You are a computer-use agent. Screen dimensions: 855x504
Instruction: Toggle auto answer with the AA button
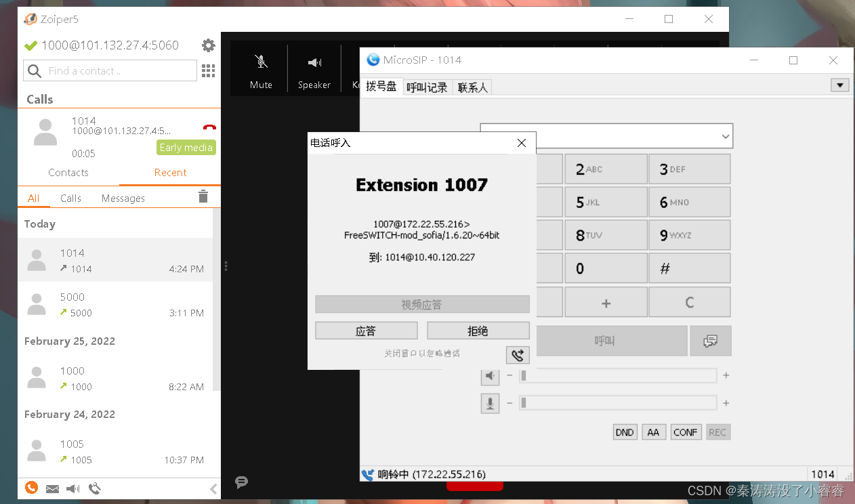point(654,432)
